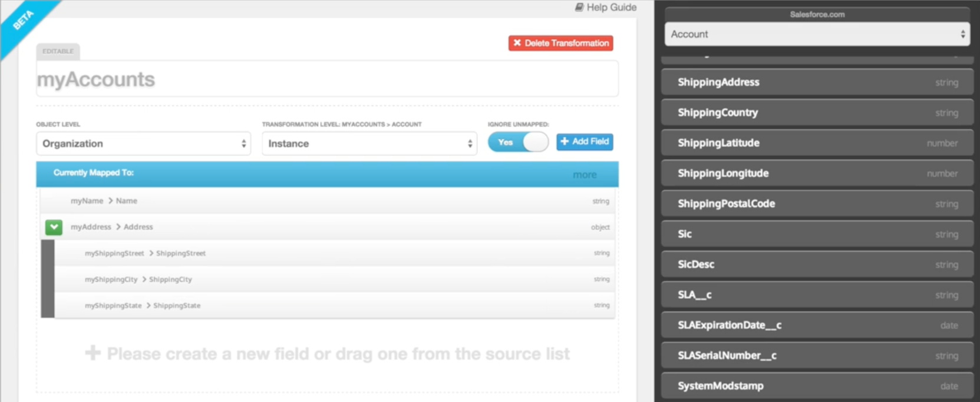Select the myShippingStreet > ShippingStreet row
Image resolution: width=980 pixels, height=402 pixels.
(x=334, y=253)
